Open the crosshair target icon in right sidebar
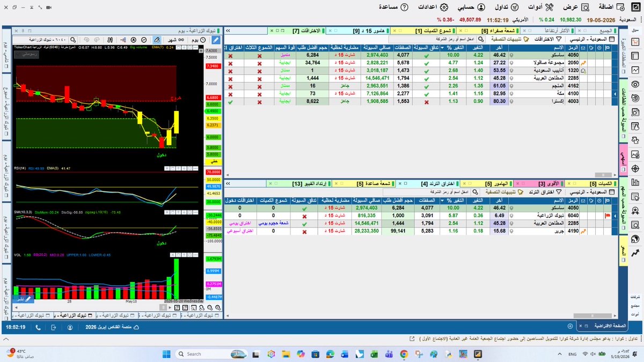The image size is (644, 362). tap(635, 169)
